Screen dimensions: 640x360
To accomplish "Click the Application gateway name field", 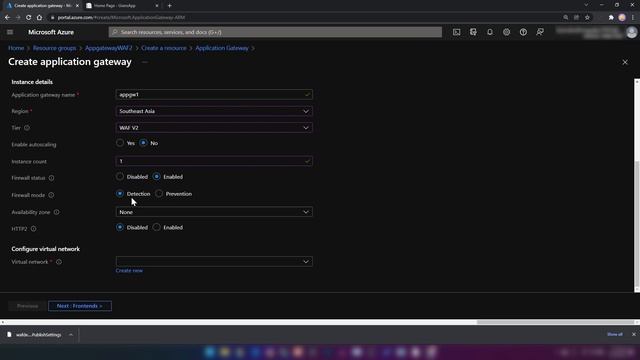I will click(214, 95).
